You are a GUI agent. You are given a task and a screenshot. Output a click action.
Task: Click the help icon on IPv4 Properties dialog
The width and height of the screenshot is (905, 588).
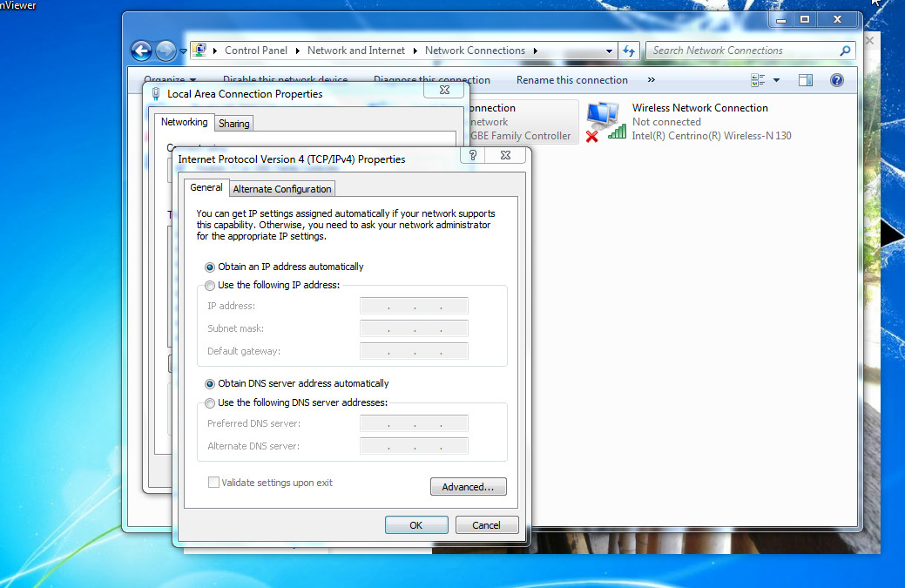[x=472, y=154]
